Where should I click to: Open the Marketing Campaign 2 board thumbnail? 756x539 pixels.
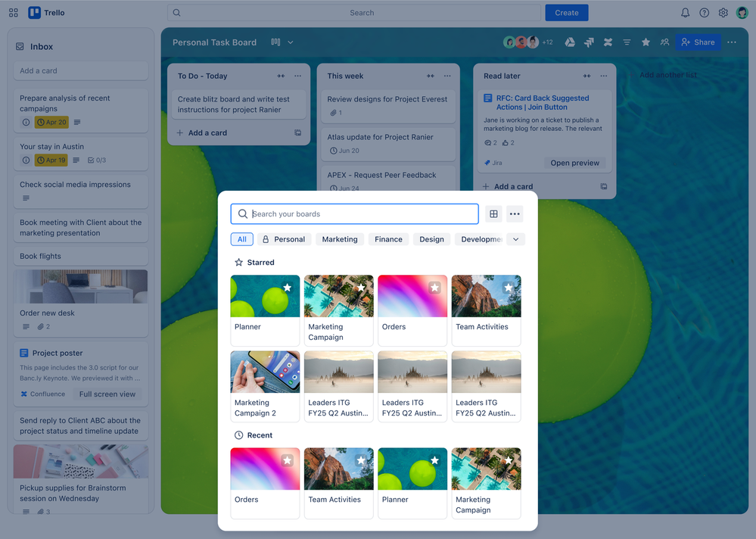click(x=265, y=372)
